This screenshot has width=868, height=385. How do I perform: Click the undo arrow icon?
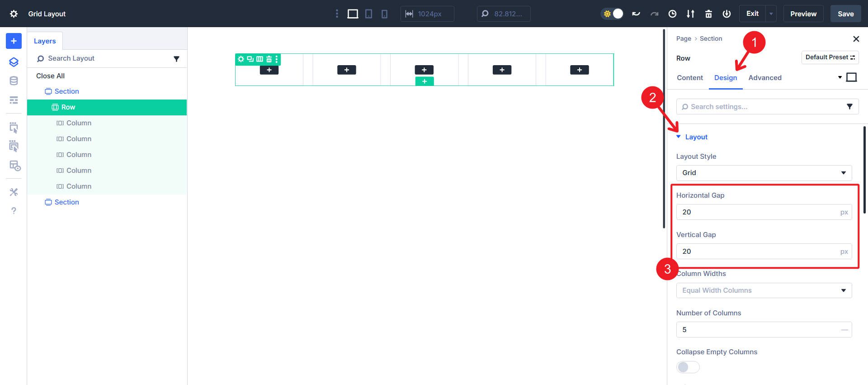point(636,14)
